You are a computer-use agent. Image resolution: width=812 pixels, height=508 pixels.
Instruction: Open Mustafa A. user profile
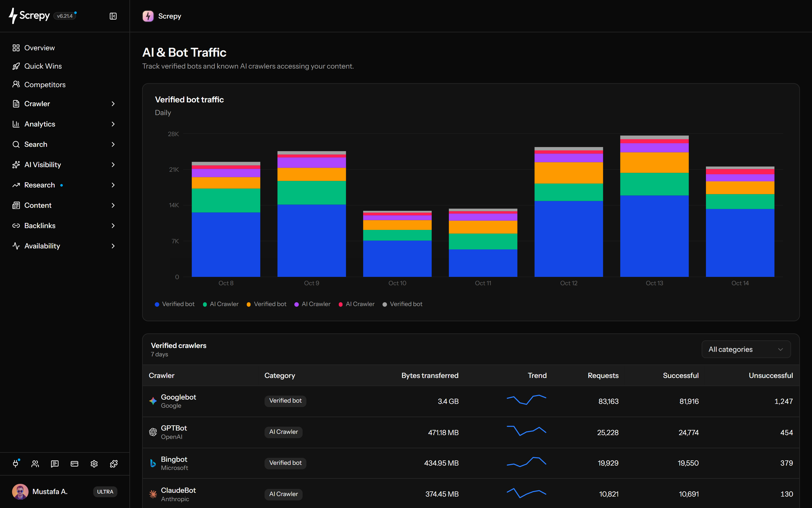[x=40, y=491]
